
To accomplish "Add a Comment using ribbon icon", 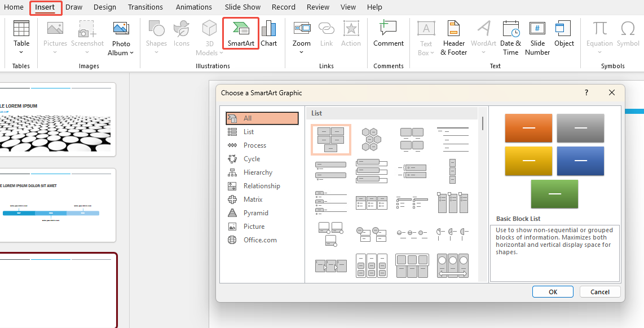I will [388, 33].
